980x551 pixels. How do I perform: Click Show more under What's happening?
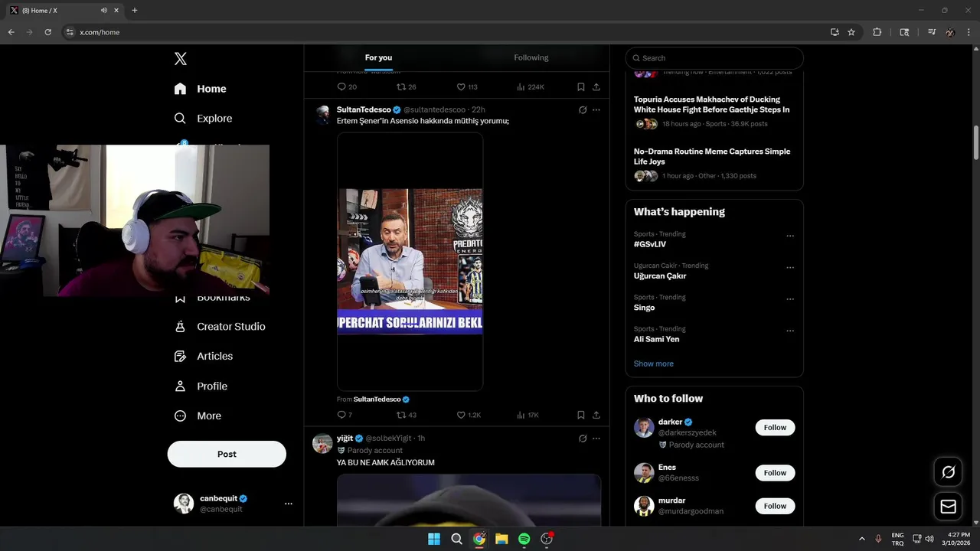coord(654,364)
